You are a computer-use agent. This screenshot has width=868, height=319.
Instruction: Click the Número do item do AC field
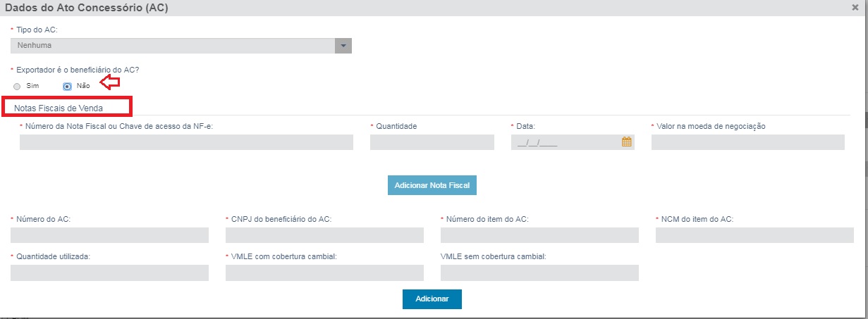[539, 235]
